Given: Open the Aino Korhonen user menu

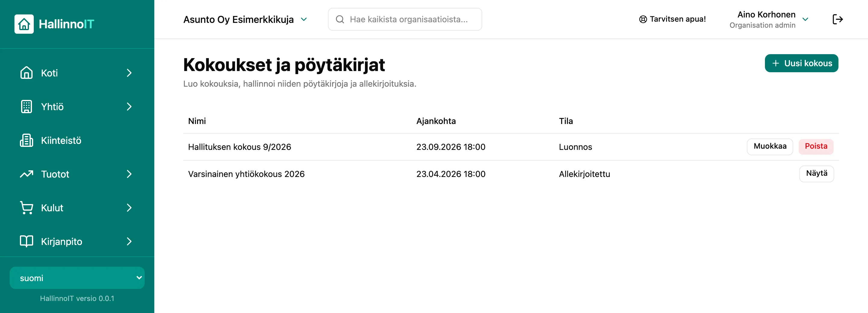Looking at the screenshot, I should (x=769, y=20).
